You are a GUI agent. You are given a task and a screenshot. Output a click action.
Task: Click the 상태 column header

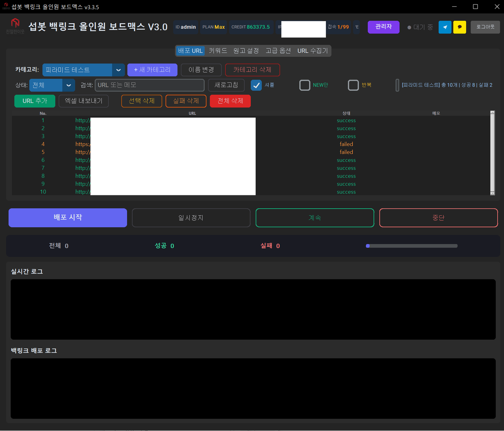(346, 113)
